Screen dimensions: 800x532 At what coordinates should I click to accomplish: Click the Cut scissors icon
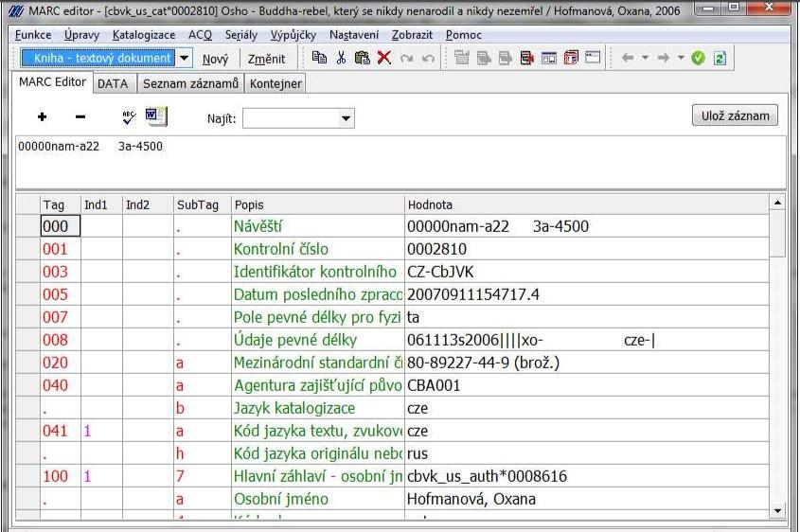(342, 58)
